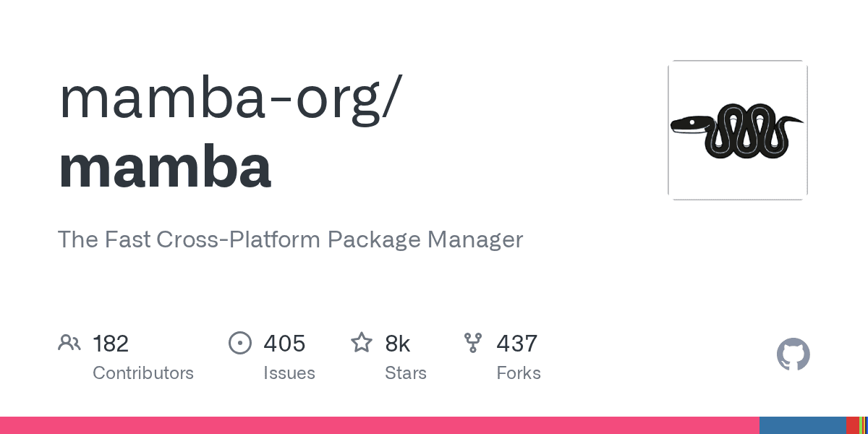Click the Contributors people icon
Image resolution: width=868 pixels, height=434 pixels.
69,343
